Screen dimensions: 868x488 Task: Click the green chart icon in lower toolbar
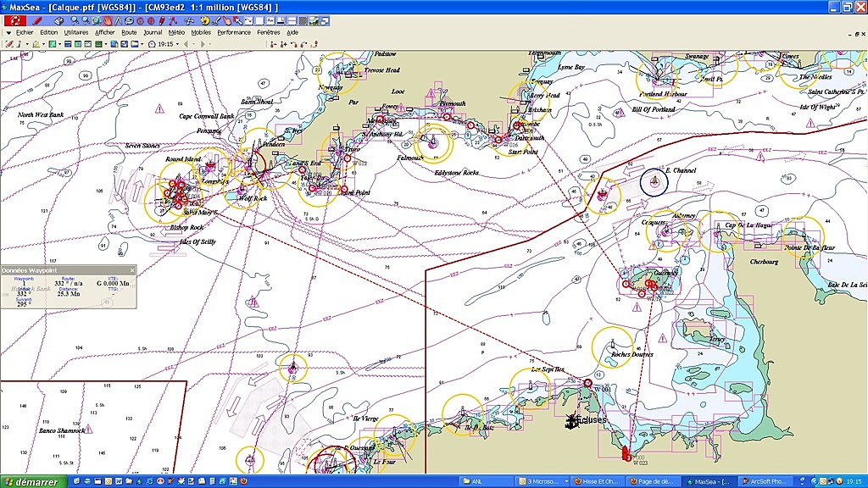[52, 44]
